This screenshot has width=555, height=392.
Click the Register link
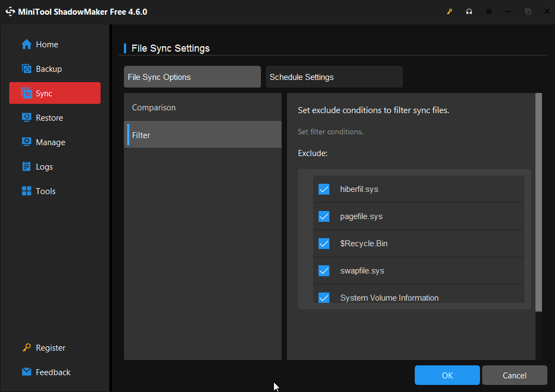click(51, 348)
